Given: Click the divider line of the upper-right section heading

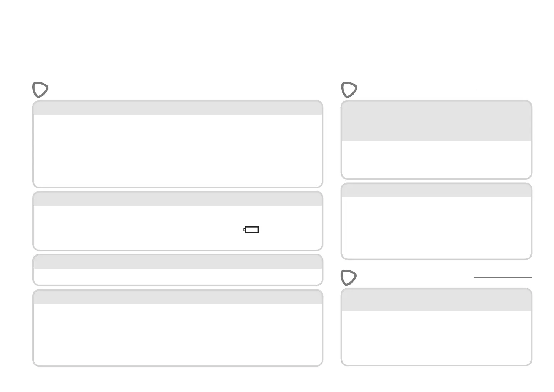Looking at the screenshot, I should tap(504, 90).
